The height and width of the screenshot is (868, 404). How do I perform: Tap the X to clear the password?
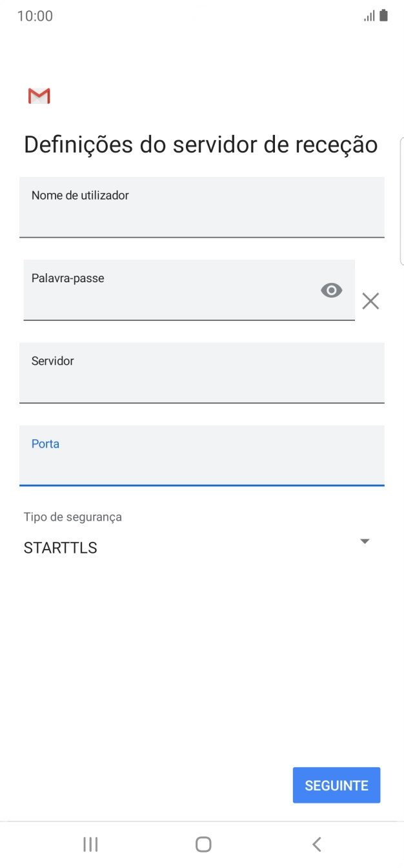[x=370, y=300]
